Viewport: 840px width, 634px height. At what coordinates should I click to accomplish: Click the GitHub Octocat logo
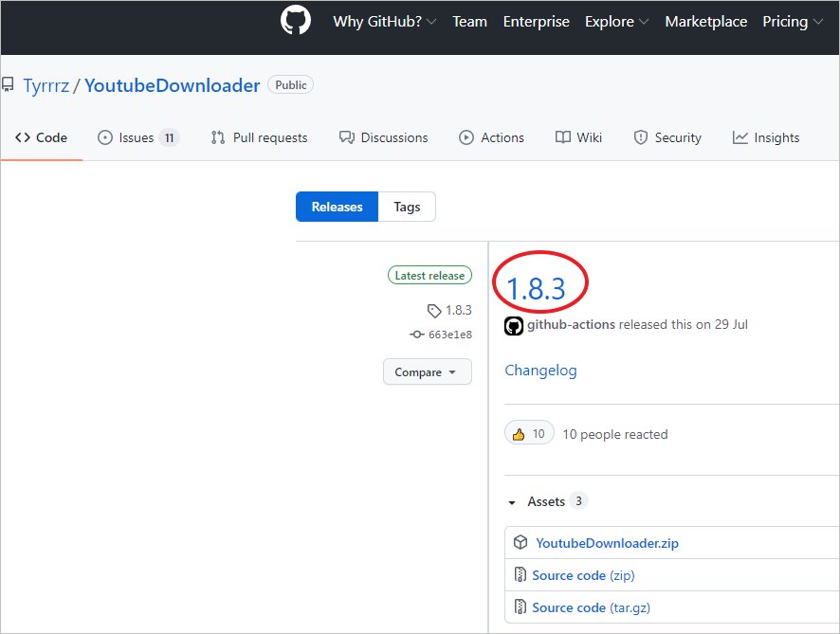(296, 21)
